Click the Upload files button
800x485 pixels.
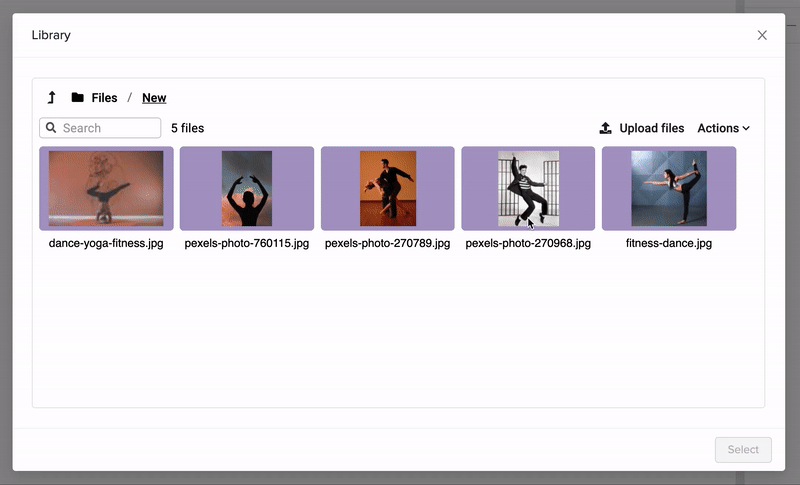click(x=651, y=128)
